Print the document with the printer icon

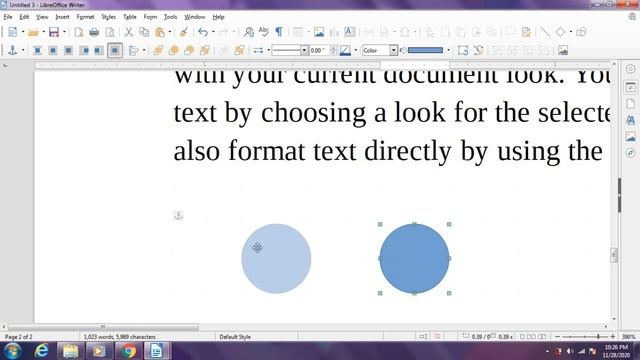tap(94, 32)
